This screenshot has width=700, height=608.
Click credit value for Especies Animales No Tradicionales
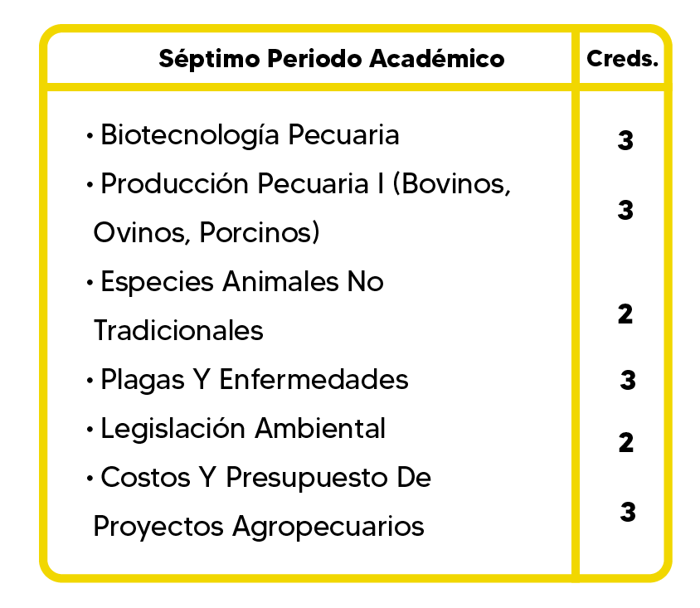coord(625,314)
